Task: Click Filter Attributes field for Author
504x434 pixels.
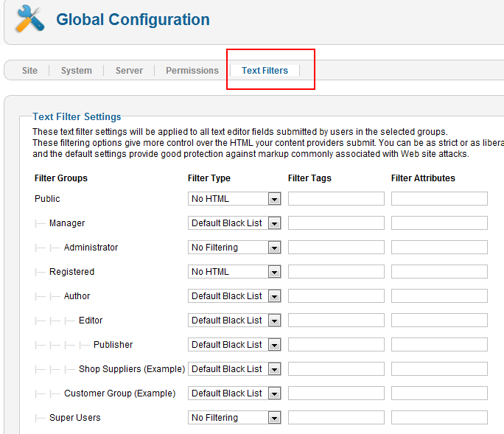Action: [439, 296]
